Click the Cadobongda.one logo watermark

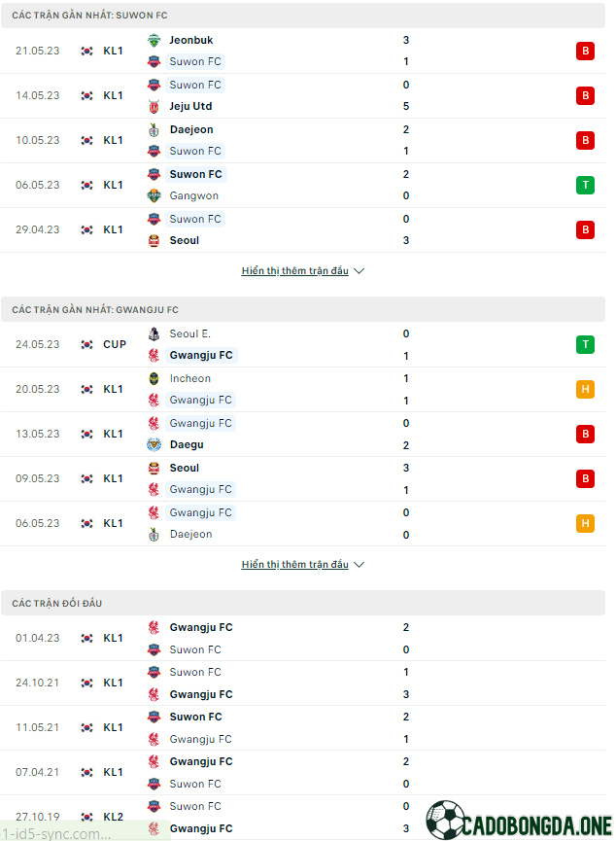519,821
